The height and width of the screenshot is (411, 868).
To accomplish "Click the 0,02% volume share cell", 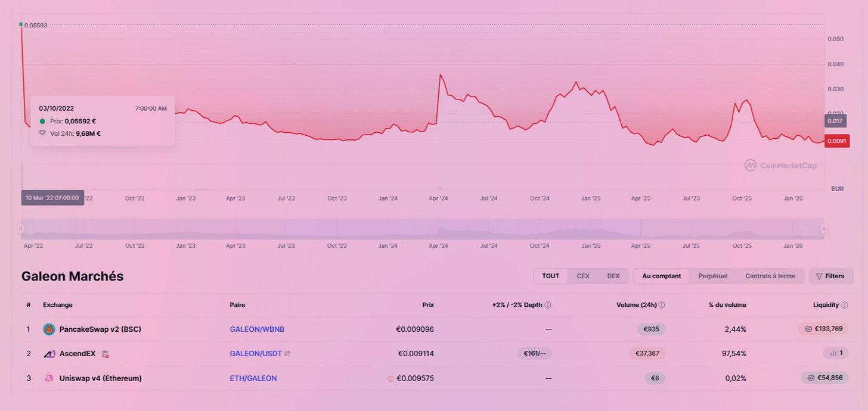I will 736,378.
